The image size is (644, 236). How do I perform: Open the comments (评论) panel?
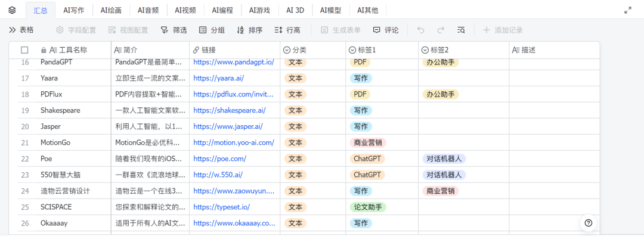[386, 30]
